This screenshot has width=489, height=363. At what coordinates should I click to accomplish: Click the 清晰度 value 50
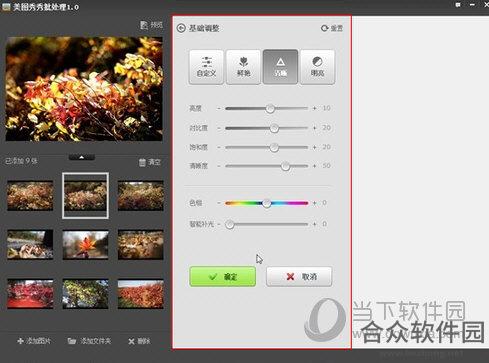tap(326, 166)
